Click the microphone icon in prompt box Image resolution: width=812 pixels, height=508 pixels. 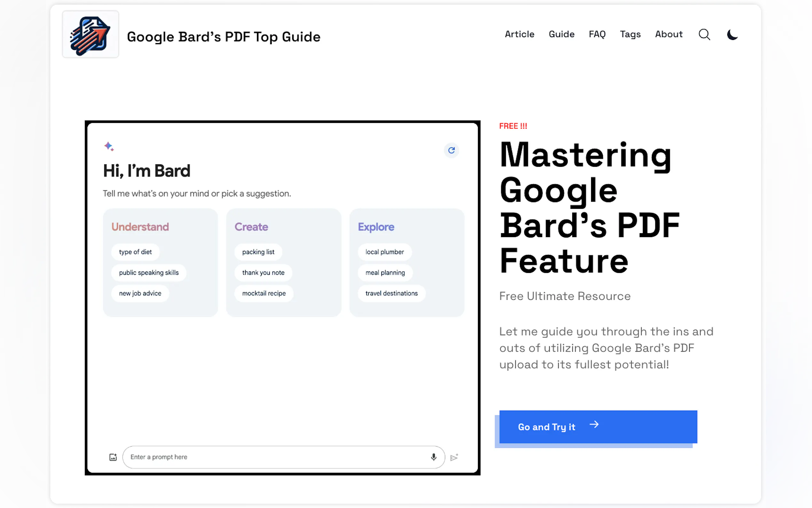(433, 457)
